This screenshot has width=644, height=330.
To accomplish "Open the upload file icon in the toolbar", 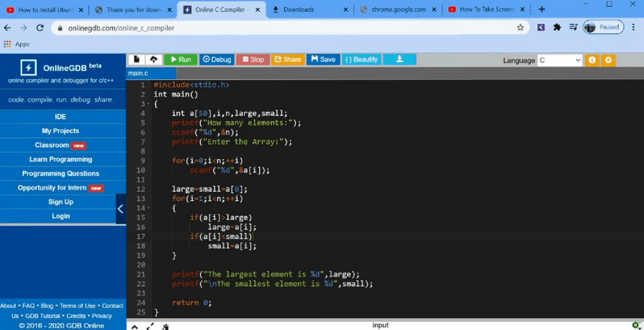I will [153, 59].
